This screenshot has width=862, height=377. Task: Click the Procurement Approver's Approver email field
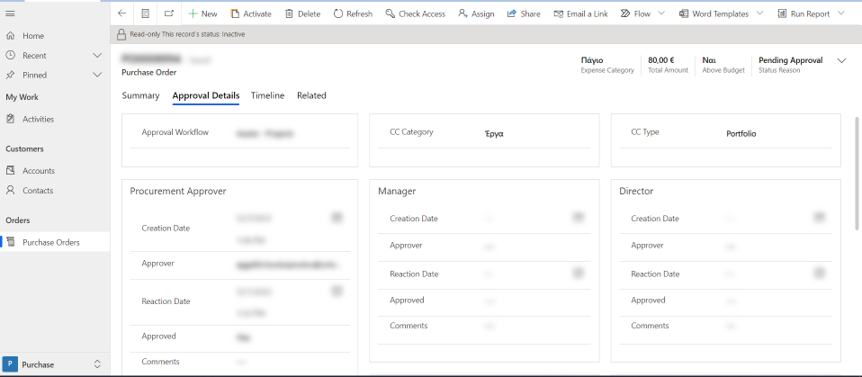pyautogui.click(x=289, y=264)
